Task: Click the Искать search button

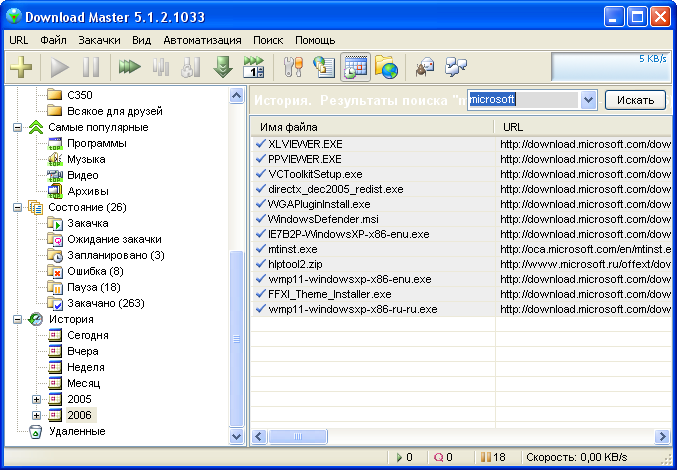Action: tap(636, 100)
